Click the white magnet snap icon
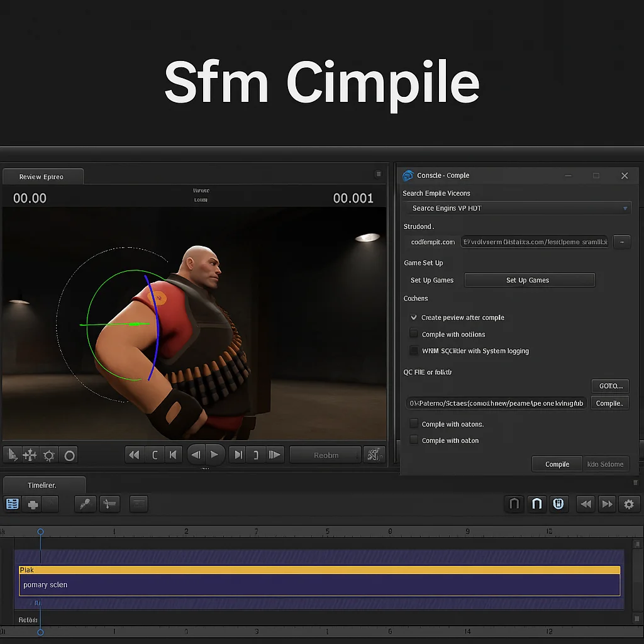 [537, 504]
